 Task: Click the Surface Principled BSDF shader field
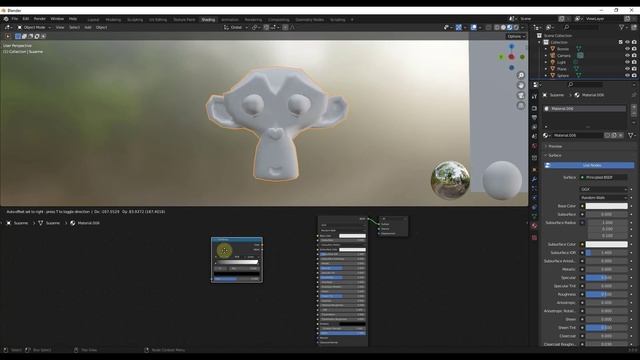(604, 178)
